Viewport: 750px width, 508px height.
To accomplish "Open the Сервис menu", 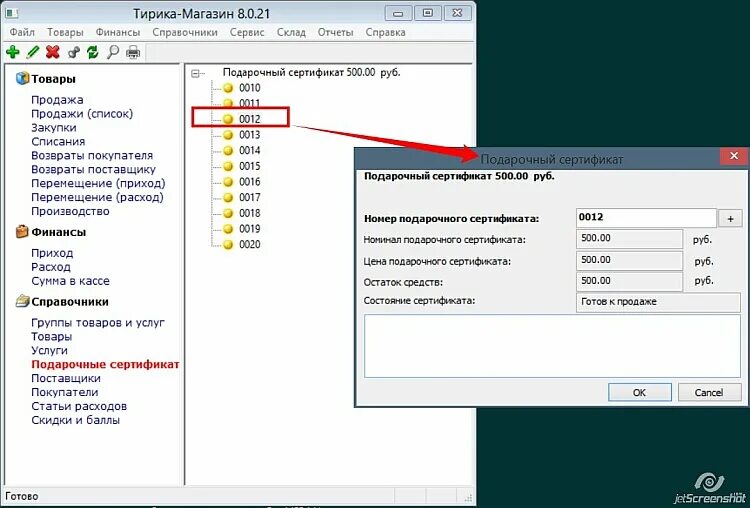I will [247, 32].
